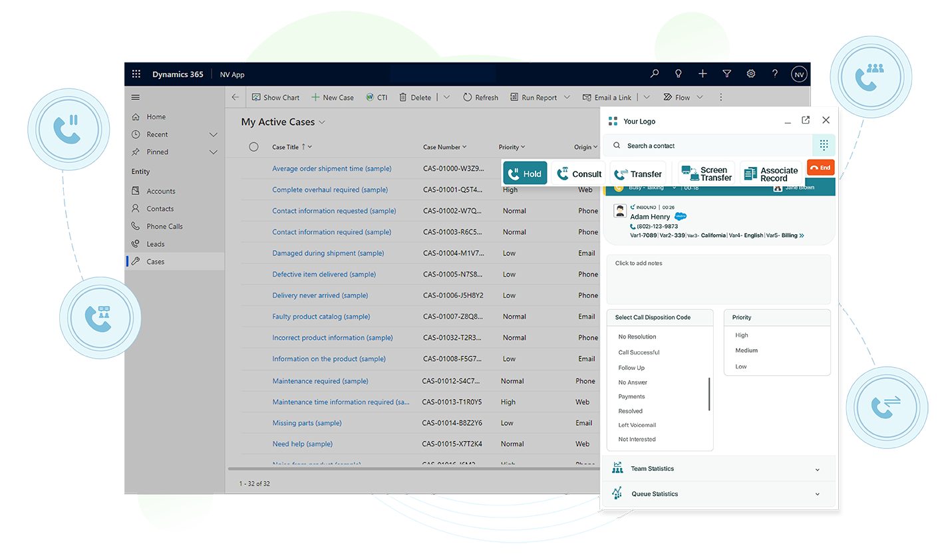
Task: Click Delete in command bar
Action: [415, 97]
